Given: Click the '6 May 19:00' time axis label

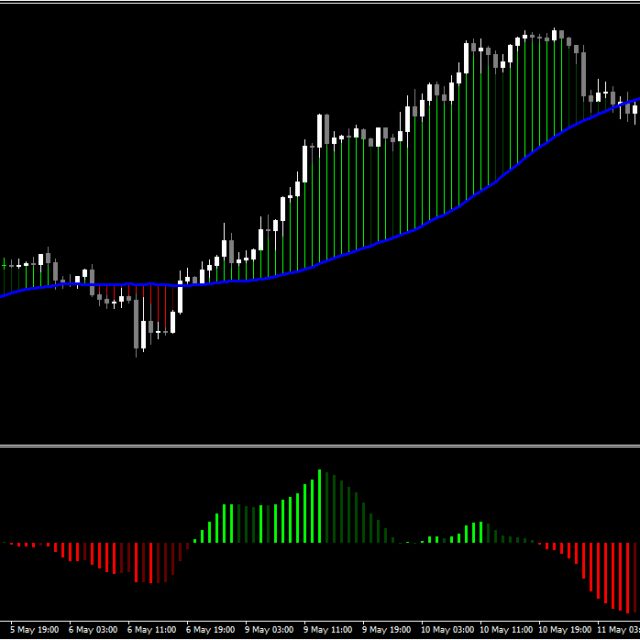Looking at the screenshot, I should coord(211,630).
